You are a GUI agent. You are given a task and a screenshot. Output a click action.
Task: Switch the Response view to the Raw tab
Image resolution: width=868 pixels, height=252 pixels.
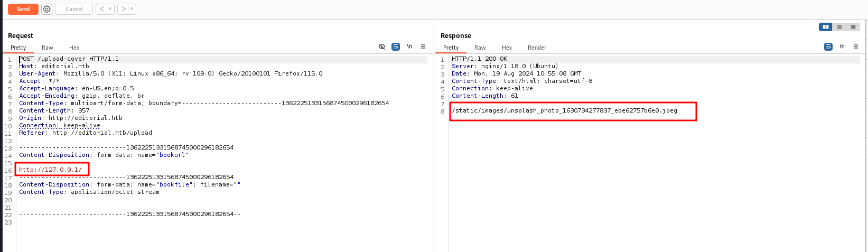click(480, 48)
